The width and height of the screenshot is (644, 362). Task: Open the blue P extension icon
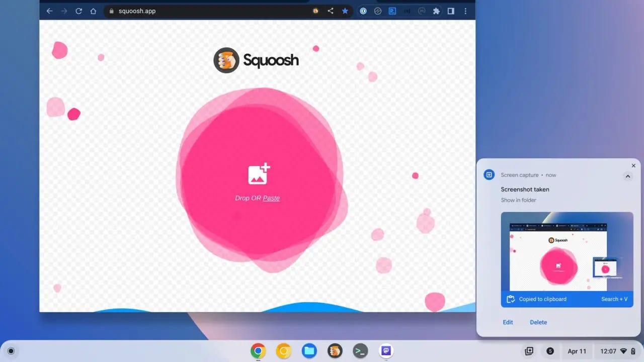pos(392,11)
